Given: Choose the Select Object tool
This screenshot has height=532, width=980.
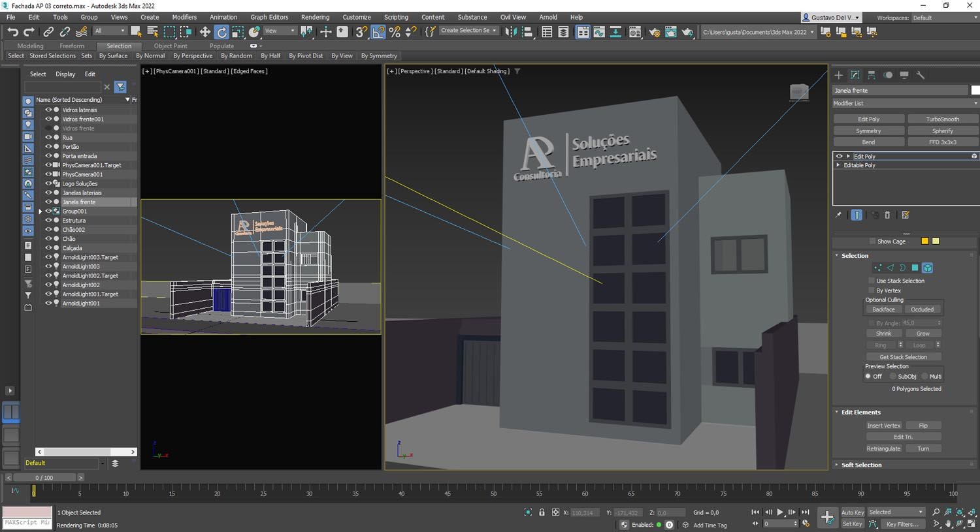Looking at the screenshot, I should [x=136, y=31].
